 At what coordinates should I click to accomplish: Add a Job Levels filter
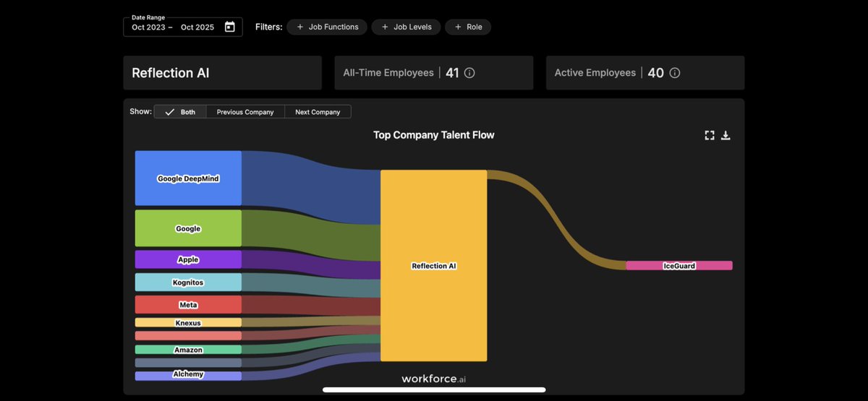tap(406, 27)
